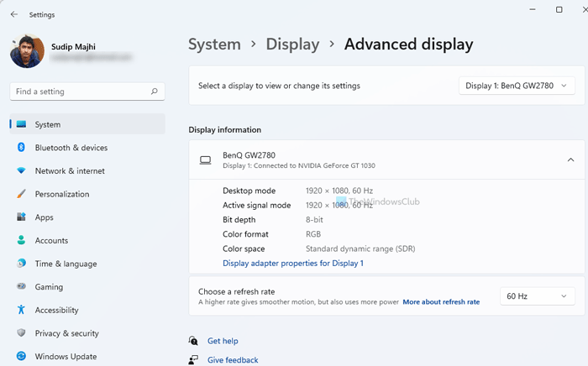Select System in the sidebar
This screenshot has width=588, height=366.
48,124
